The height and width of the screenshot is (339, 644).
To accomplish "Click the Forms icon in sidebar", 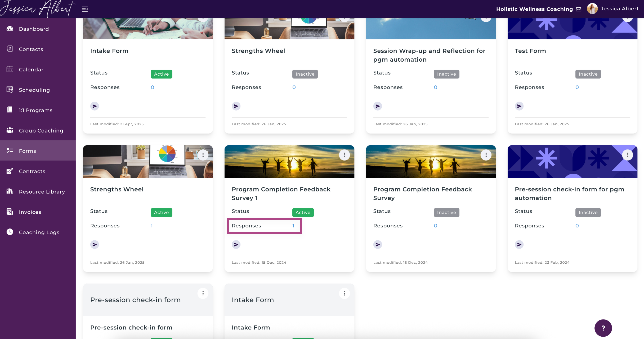I will point(10,151).
